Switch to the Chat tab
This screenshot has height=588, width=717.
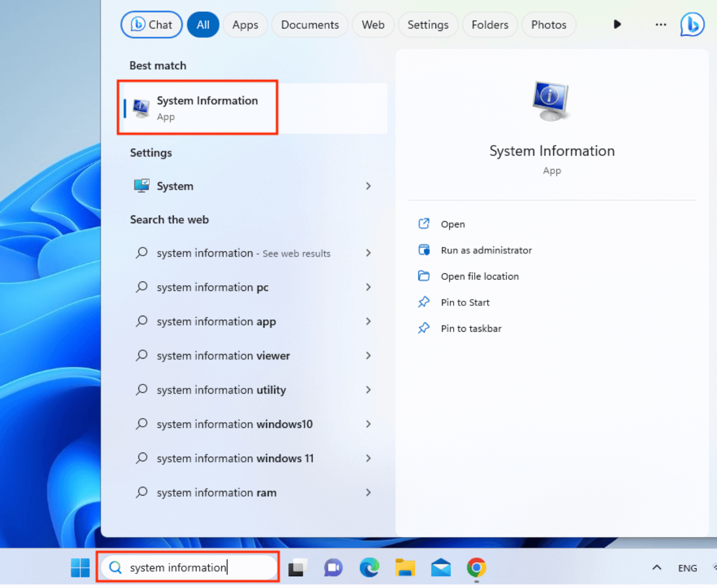click(151, 24)
